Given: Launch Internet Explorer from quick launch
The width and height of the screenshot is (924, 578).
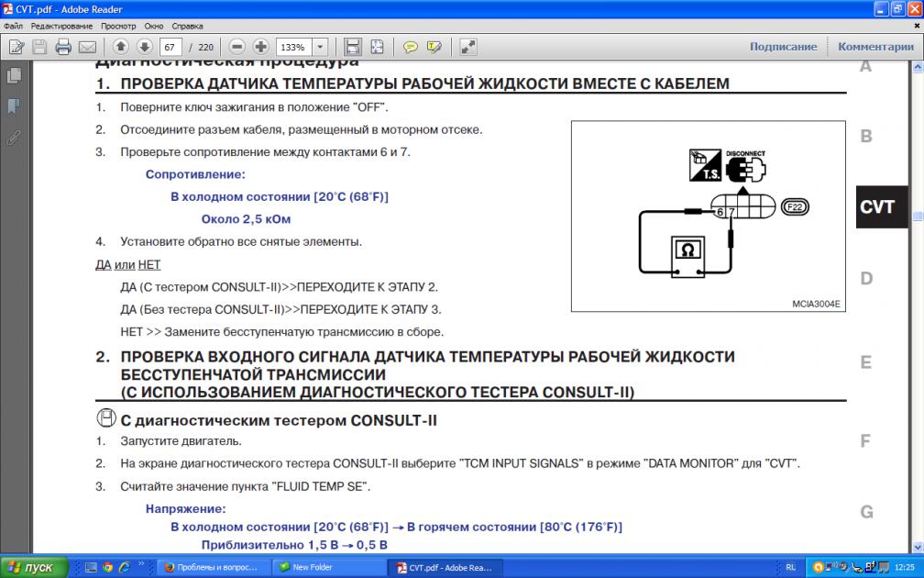Looking at the screenshot, I should 125,567.
